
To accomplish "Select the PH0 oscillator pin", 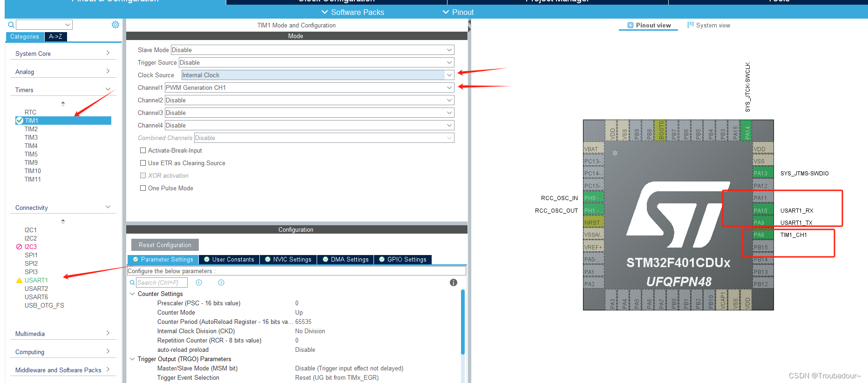I will point(594,198).
